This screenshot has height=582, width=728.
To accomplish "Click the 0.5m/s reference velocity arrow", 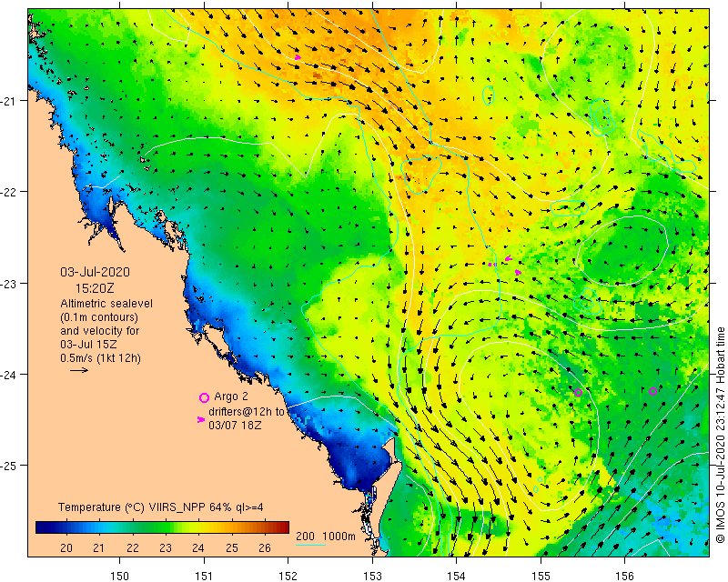I will tap(79, 370).
